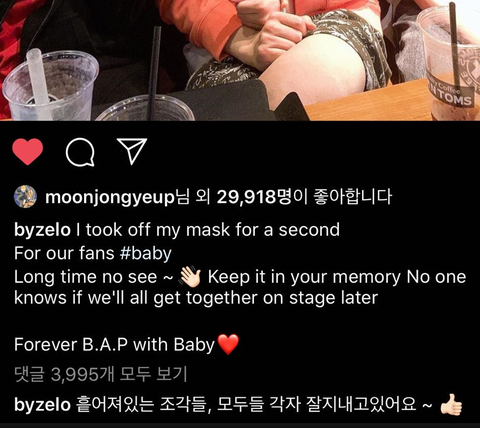Tap the 'Forever B.A.P with Baby' caption line
The width and height of the screenshot is (480, 428).
(127, 344)
